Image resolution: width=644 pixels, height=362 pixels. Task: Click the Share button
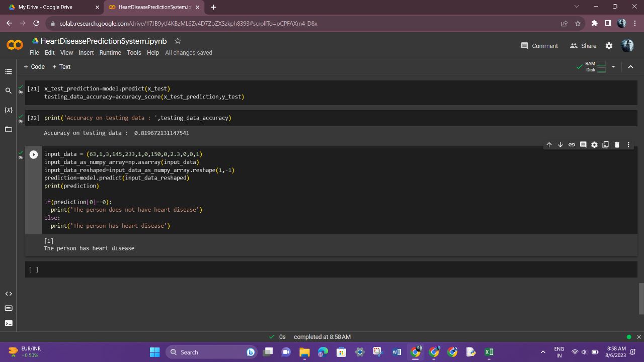(583, 46)
